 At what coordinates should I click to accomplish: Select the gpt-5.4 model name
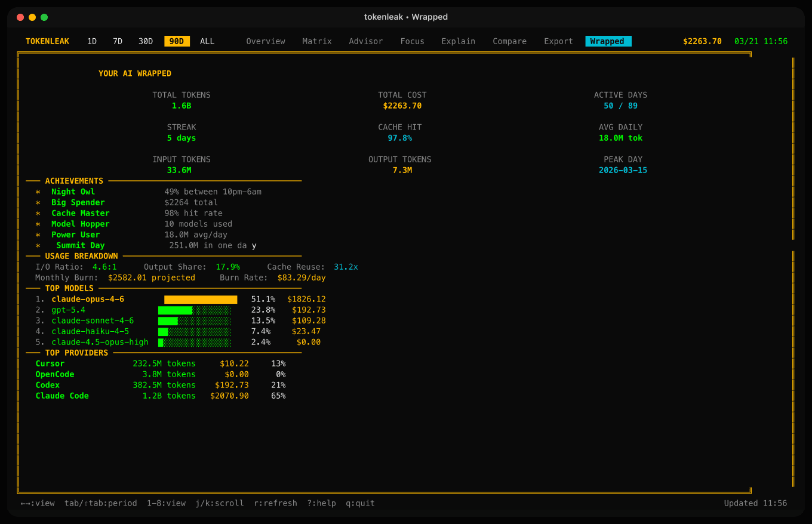[x=69, y=310]
